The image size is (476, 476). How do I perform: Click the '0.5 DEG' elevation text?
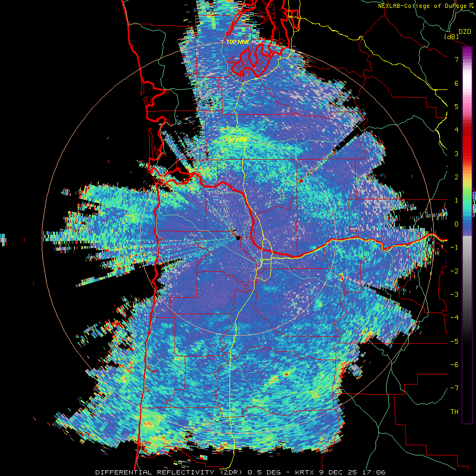pos(265,472)
